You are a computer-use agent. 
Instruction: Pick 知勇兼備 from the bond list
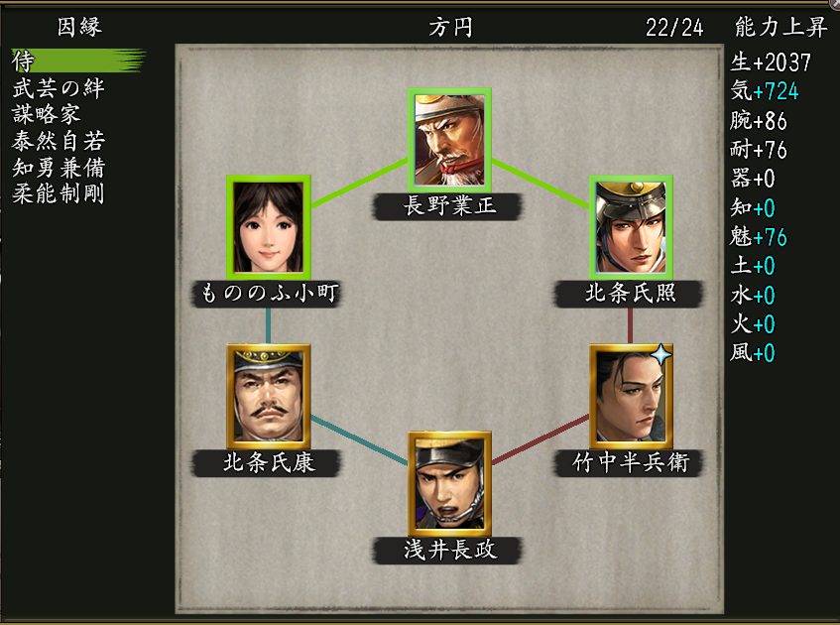tap(59, 168)
